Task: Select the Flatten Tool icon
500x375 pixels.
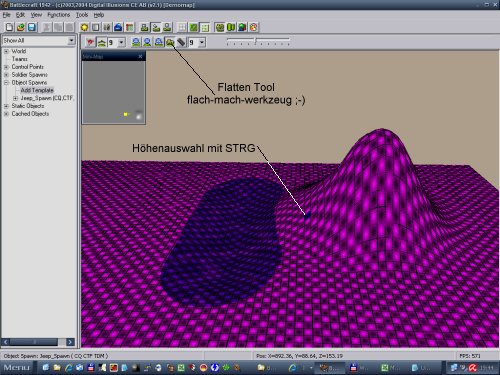Action: point(170,42)
